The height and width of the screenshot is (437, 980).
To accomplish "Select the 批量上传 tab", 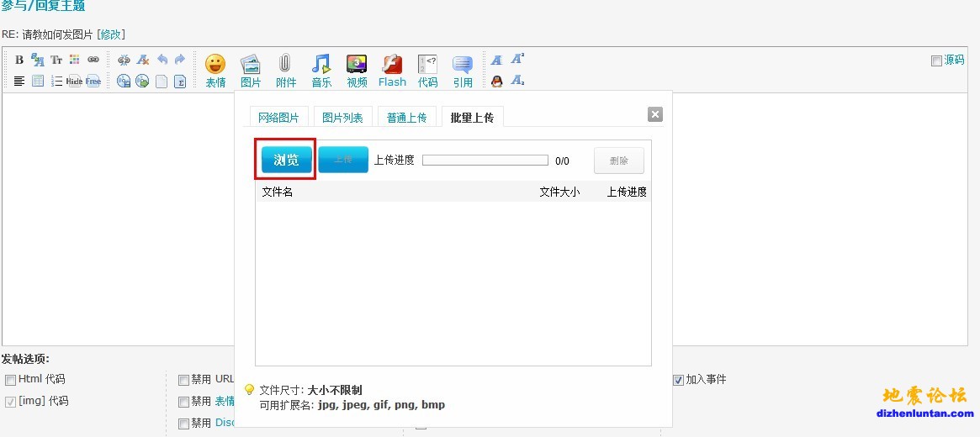I will point(472,118).
